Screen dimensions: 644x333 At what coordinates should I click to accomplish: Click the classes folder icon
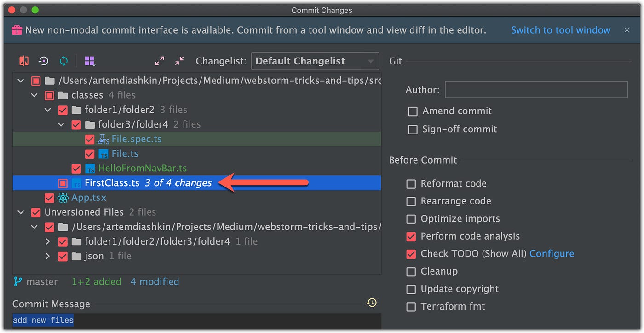pos(63,95)
